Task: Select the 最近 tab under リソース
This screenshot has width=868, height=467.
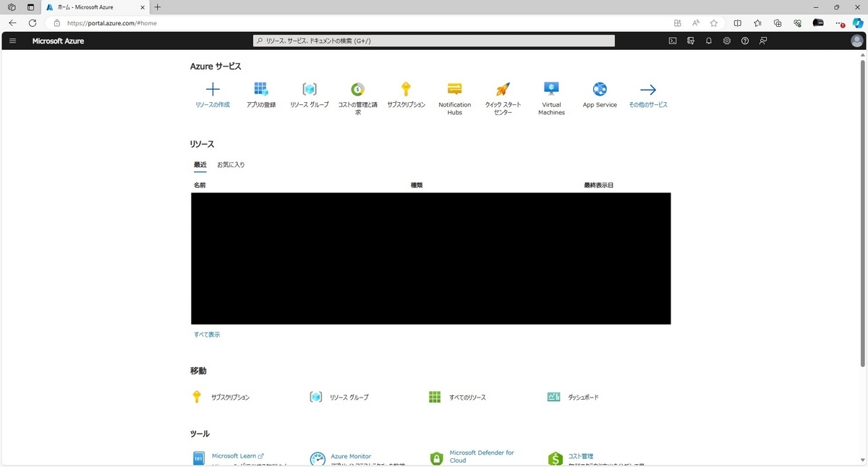Action: click(x=200, y=164)
